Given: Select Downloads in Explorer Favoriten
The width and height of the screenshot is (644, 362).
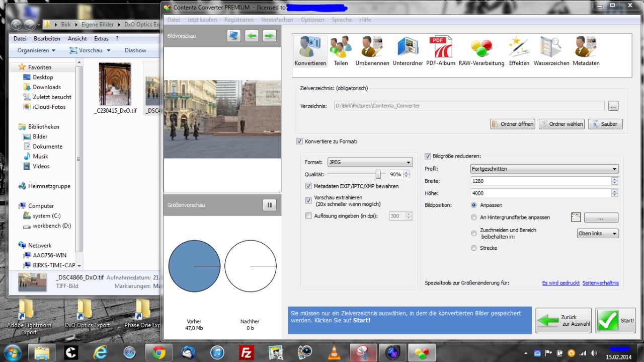Looking at the screenshot, I should (47, 87).
